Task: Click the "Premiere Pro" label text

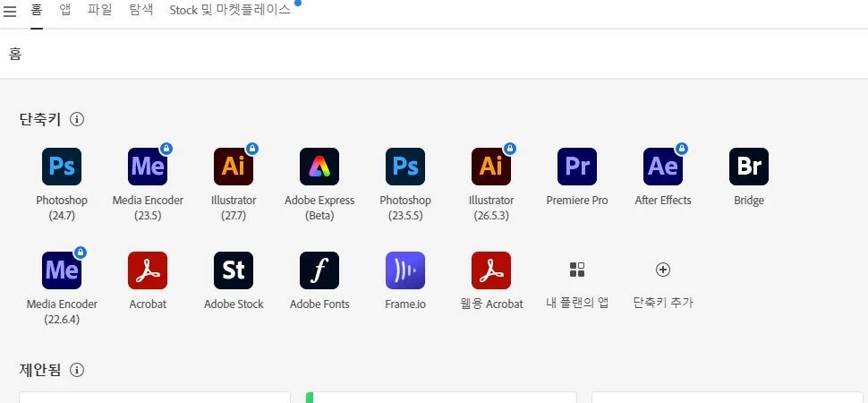Action: [577, 201]
